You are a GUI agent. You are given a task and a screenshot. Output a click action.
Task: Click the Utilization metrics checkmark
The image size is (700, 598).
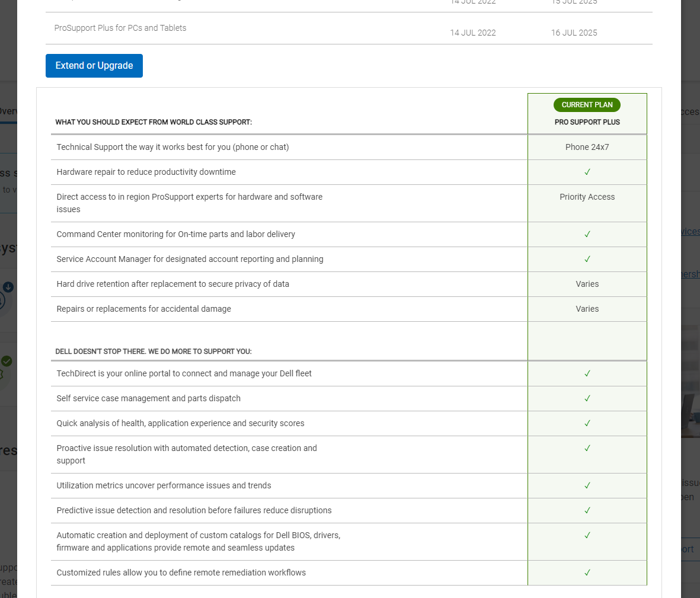[x=587, y=485]
